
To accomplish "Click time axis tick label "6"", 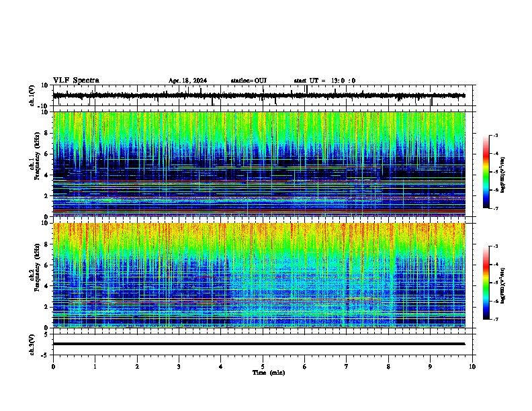I will pyautogui.click(x=304, y=367).
